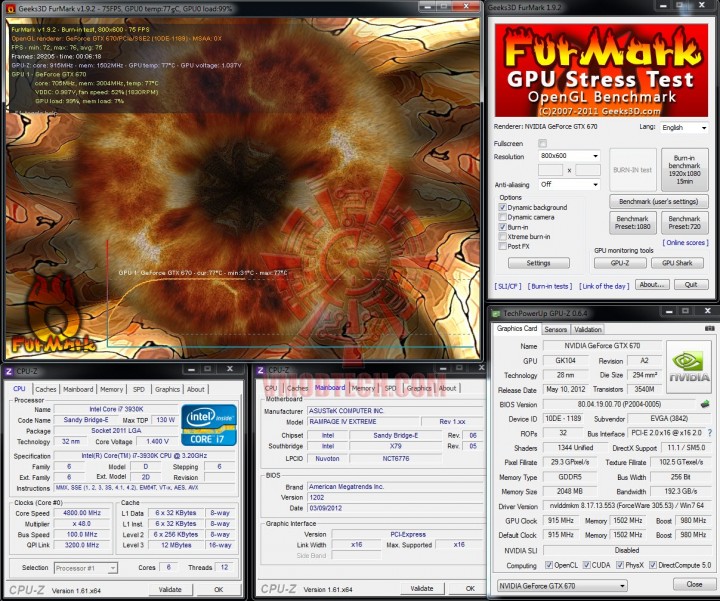720x601 pixels.
Task: Open Graphics tab in left CPU-Z window
Action: (x=167, y=389)
